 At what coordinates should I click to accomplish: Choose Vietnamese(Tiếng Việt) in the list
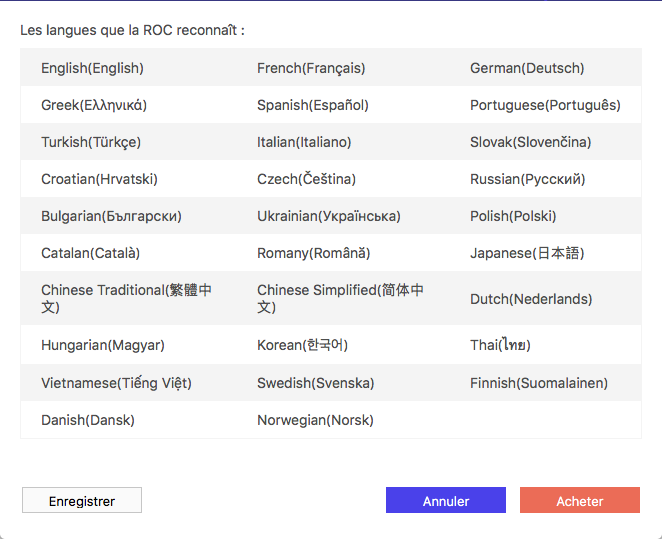click(x=116, y=383)
